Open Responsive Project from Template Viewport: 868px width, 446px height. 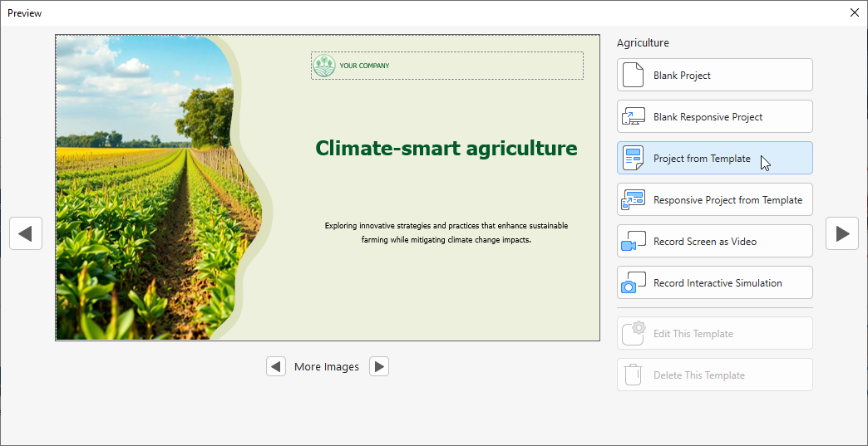(x=714, y=199)
